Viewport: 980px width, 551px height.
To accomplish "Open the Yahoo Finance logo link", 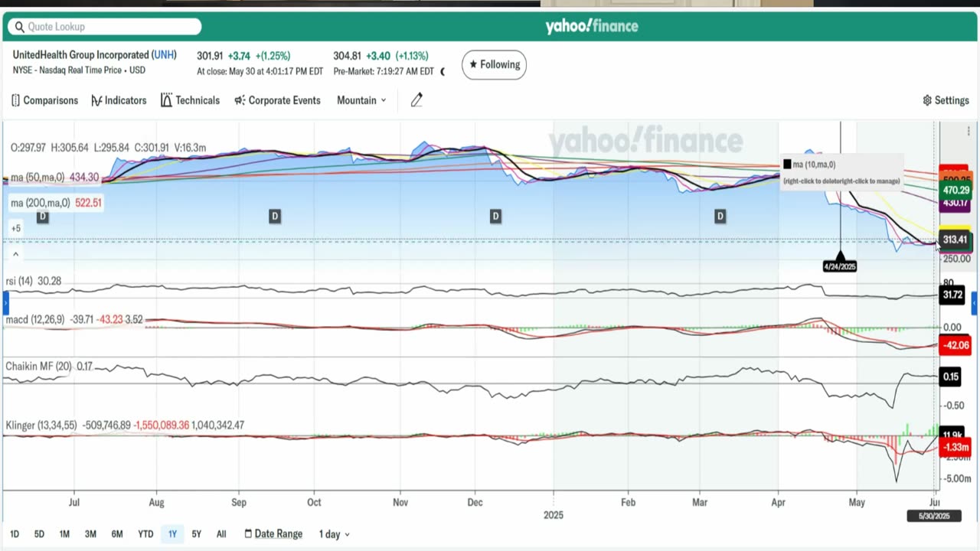I will [592, 27].
